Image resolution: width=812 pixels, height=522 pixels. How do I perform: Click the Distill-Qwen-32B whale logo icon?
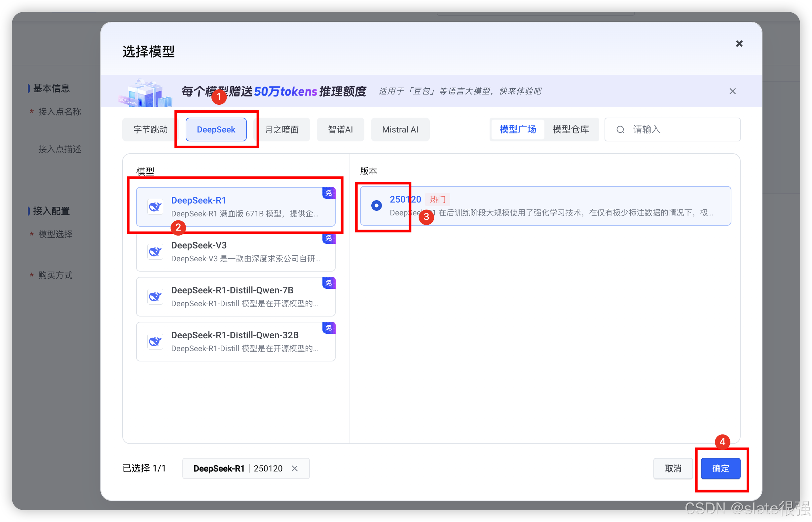coord(155,341)
